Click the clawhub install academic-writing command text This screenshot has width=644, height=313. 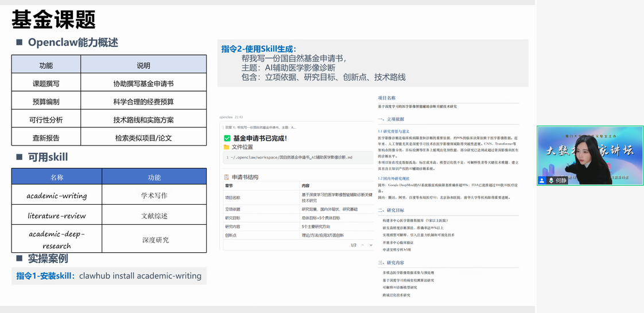pos(140,276)
